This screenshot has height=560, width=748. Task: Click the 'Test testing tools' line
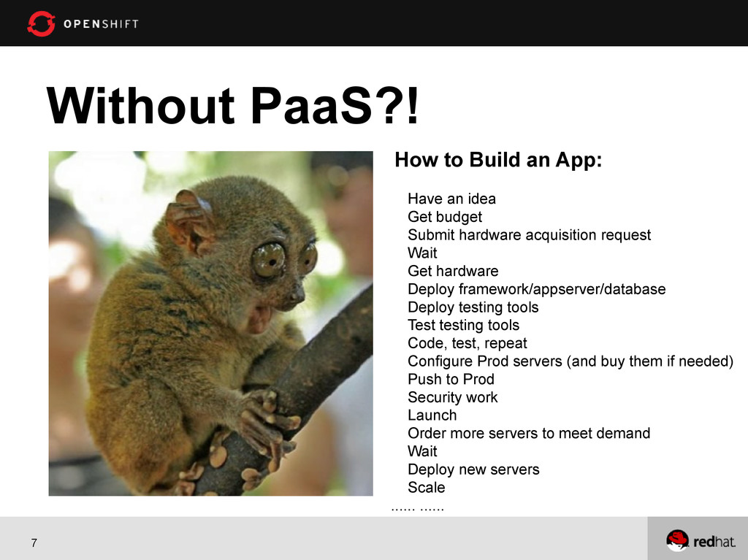(463, 325)
